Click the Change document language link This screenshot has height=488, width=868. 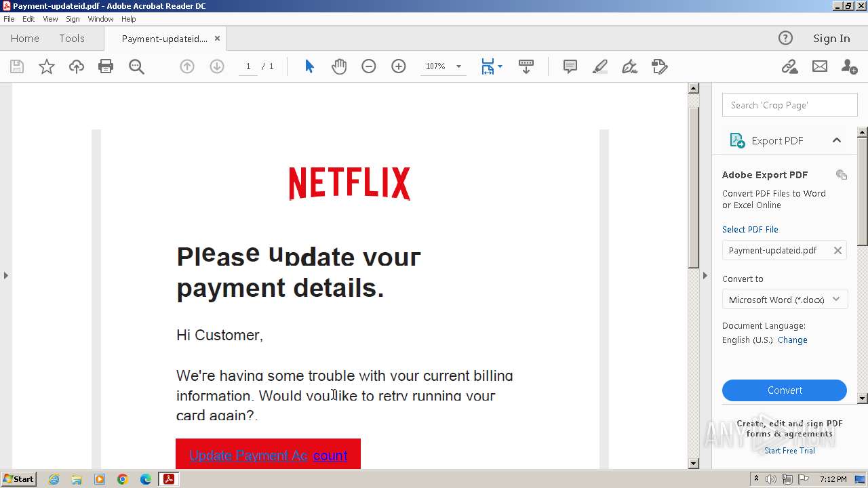792,340
